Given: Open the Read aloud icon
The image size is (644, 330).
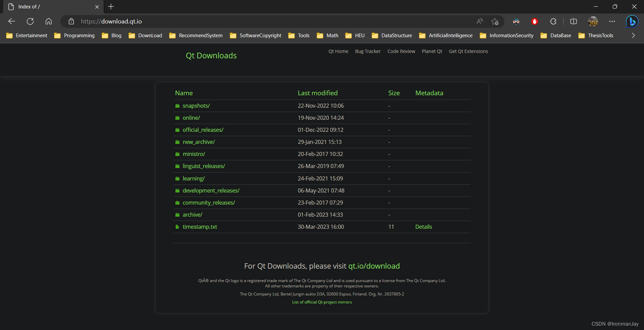Looking at the screenshot, I should click(x=480, y=21).
